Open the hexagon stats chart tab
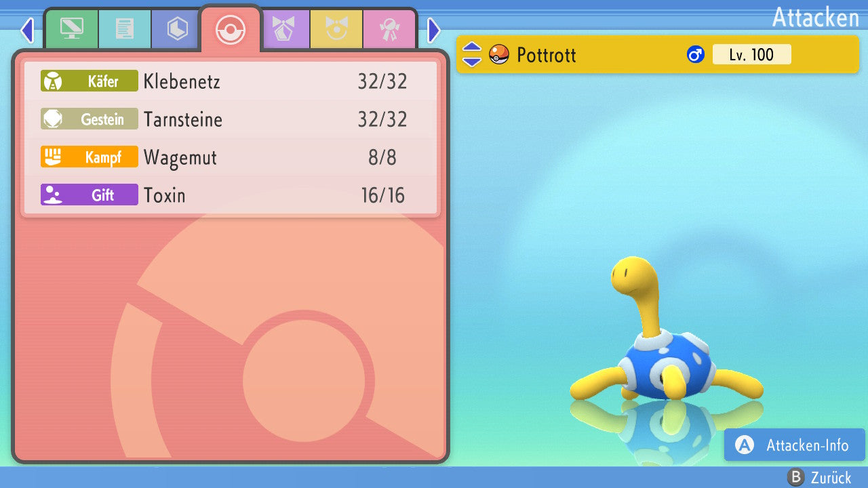868x488 pixels. coord(177,28)
